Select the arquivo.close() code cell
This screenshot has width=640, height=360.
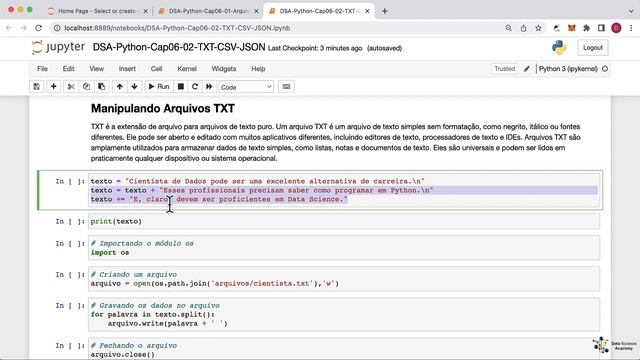(x=344, y=349)
